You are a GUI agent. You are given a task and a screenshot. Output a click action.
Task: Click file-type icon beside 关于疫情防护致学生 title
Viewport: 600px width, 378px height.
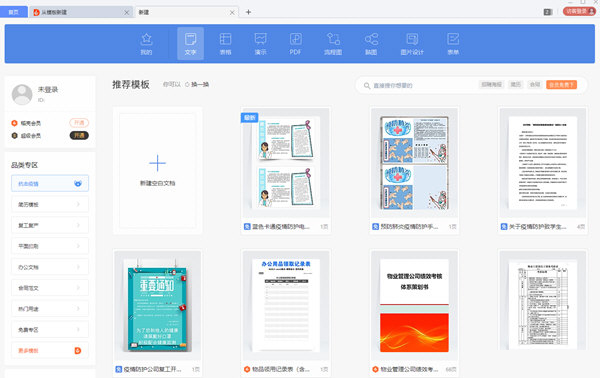click(504, 227)
